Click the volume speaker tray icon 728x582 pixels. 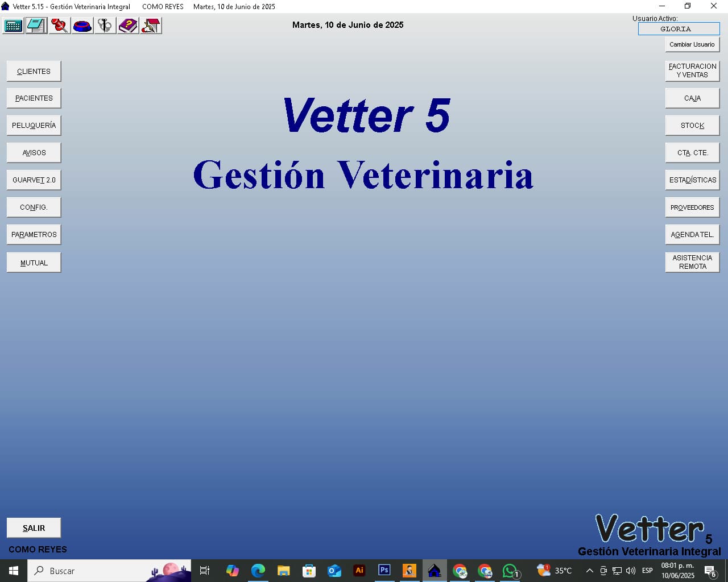coord(631,571)
